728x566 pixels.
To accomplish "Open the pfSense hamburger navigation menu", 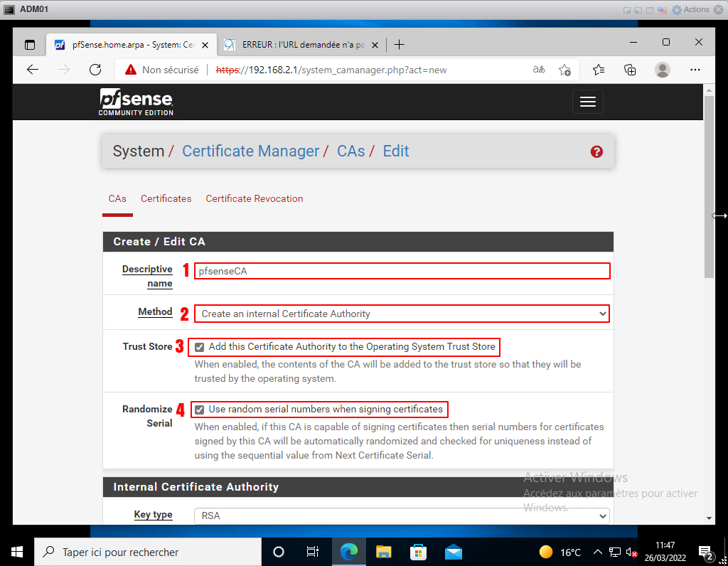I will pyautogui.click(x=587, y=102).
